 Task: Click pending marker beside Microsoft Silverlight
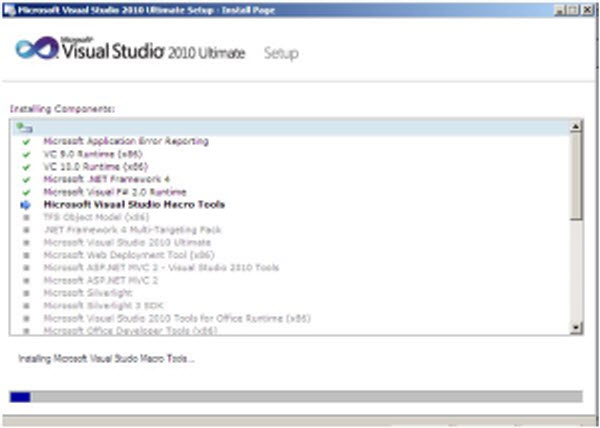pos(26,293)
